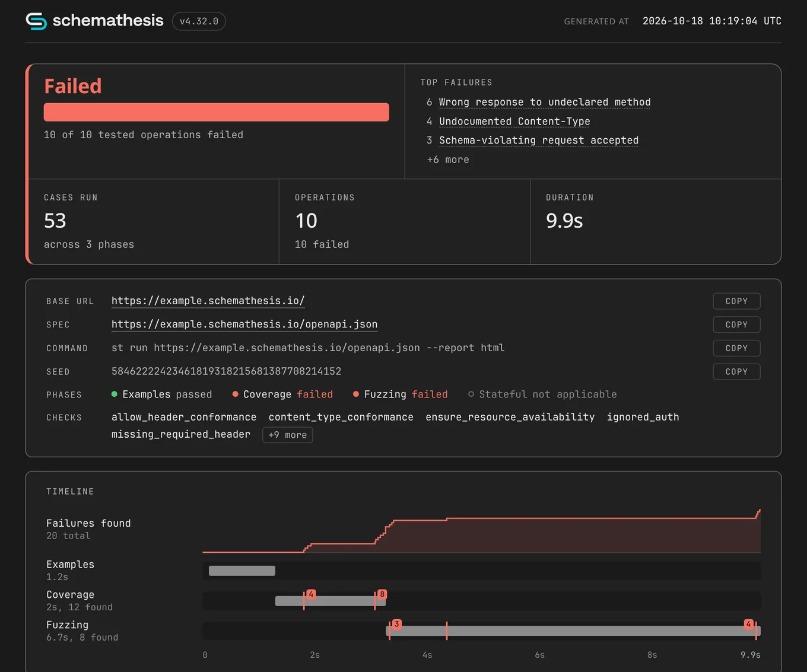Screen dimensions: 807x672
Task: Click the v4.32.0 version badge
Action: click(x=199, y=21)
